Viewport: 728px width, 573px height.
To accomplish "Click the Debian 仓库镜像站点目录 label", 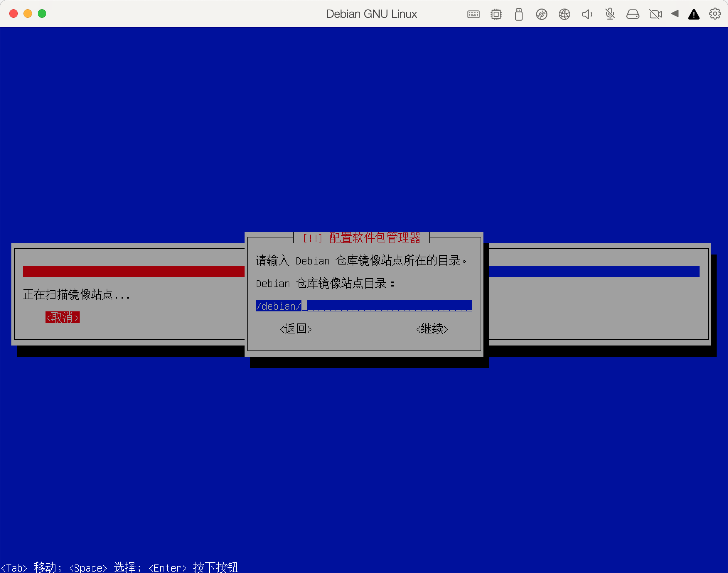I will click(x=325, y=283).
